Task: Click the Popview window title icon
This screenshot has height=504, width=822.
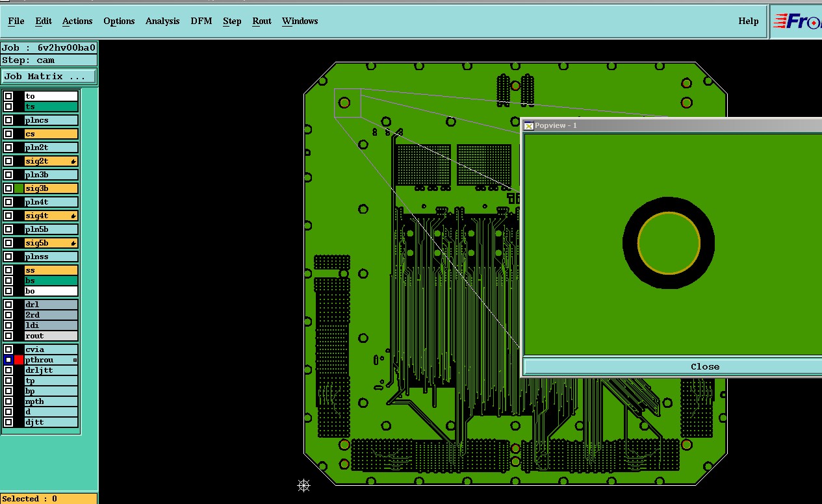Action: (528, 125)
